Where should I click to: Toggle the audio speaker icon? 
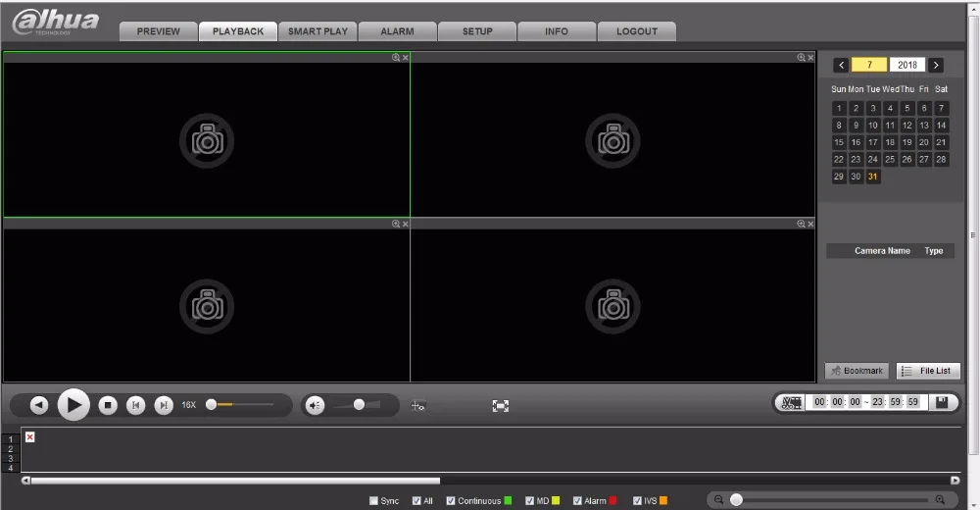tap(315, 405)
